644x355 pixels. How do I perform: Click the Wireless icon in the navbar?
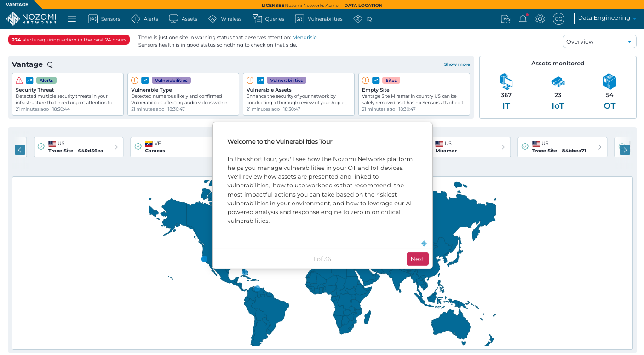pyautogui.click(x=213, y=19)
